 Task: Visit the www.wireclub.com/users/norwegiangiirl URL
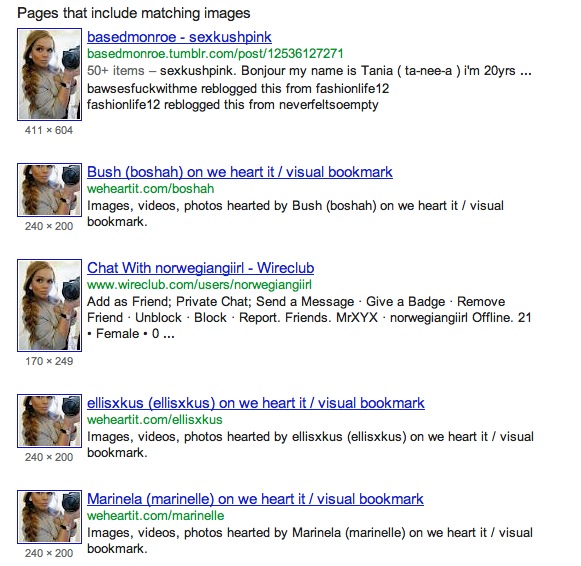pyautogui.click(x=199, y=285)
